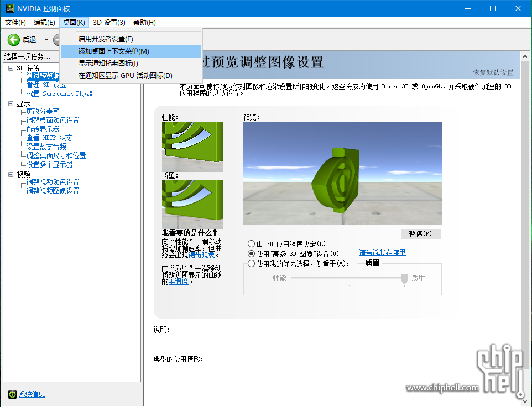Select 调整视频图像设置 in tree

tap(53, 191)
